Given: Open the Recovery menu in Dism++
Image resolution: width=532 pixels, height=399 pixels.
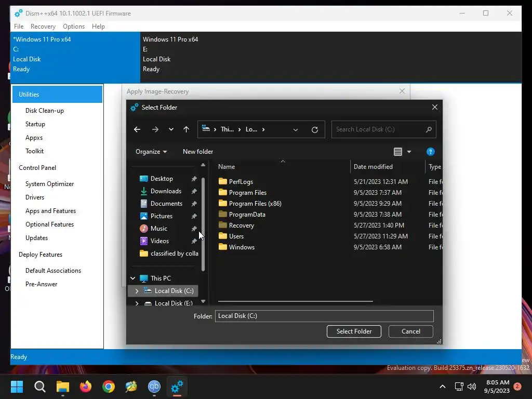Looking at the screenshot, I should click(x=43, y=26).
